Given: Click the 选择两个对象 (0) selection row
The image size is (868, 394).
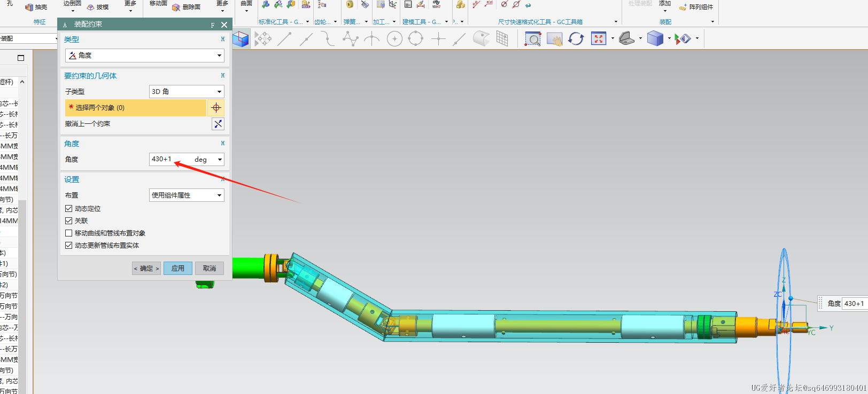Looking at the screenshot, I should coord(136,108).
